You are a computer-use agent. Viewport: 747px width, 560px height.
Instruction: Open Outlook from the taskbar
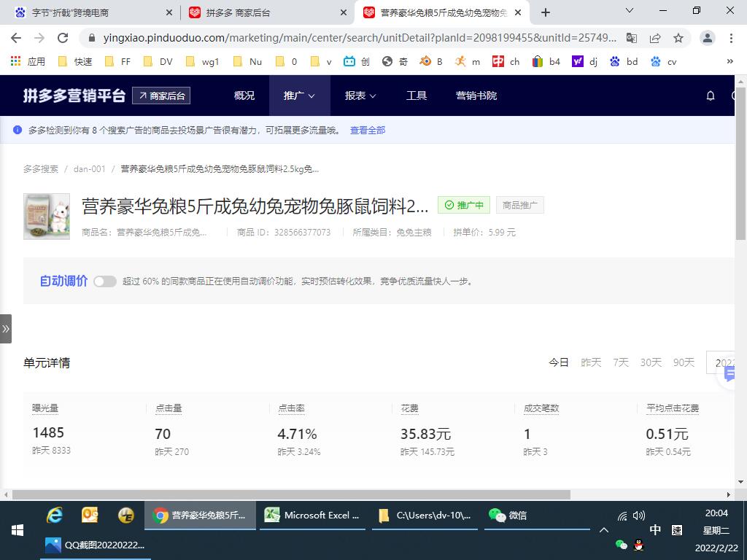[x=90, y=516]
